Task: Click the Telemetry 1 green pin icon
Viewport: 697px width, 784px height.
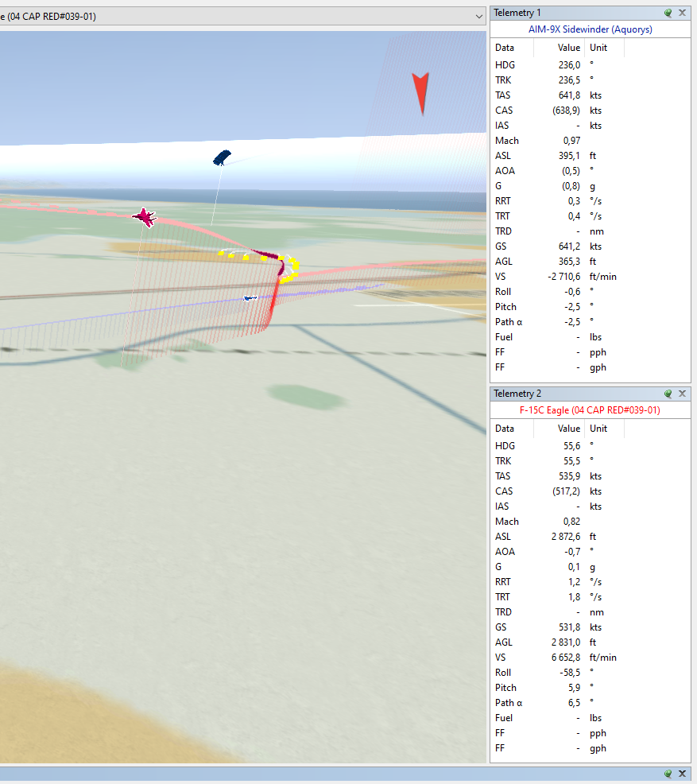Action: tap(668, 13)
